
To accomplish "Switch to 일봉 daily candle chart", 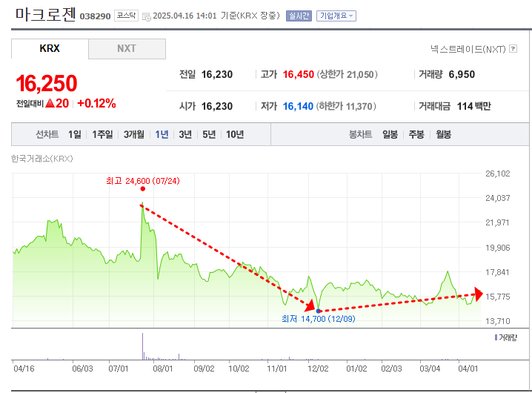I will [x=390, y=134].
